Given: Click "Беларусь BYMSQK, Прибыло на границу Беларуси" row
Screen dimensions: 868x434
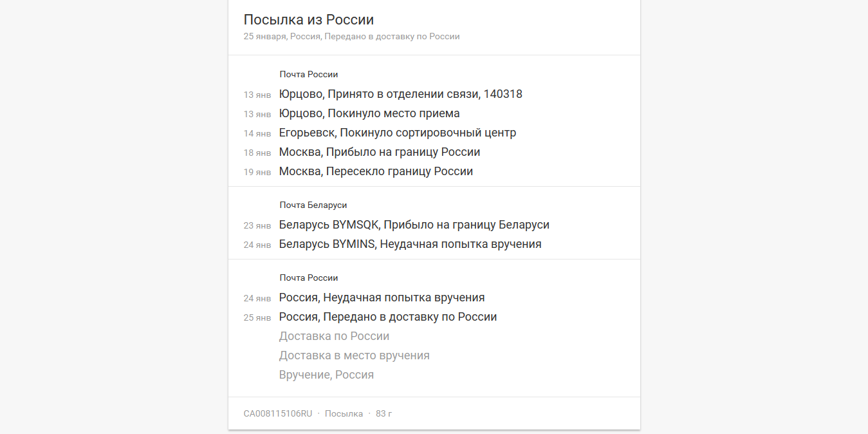Looking at the screenshot, I should [414, 225].
